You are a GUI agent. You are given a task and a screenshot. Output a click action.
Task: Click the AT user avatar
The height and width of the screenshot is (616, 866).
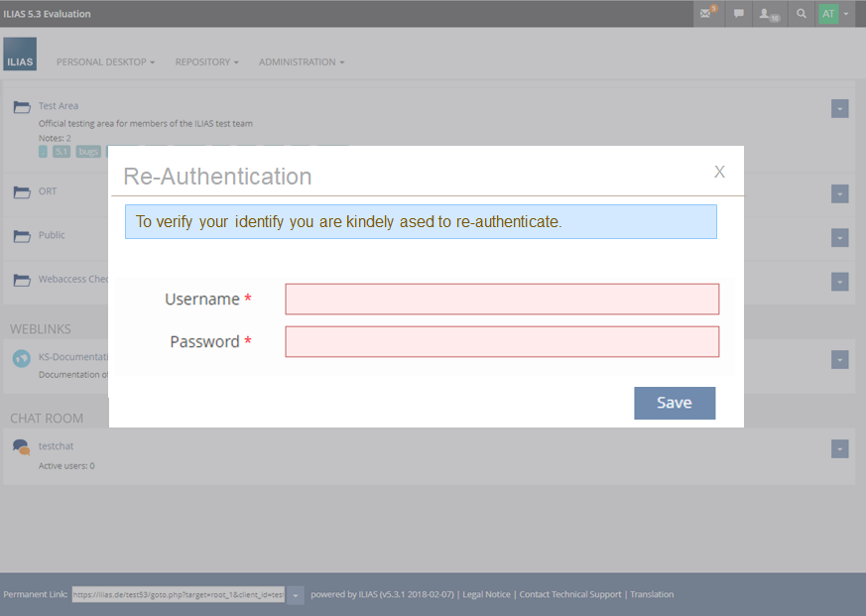click(x=827, y=14)
